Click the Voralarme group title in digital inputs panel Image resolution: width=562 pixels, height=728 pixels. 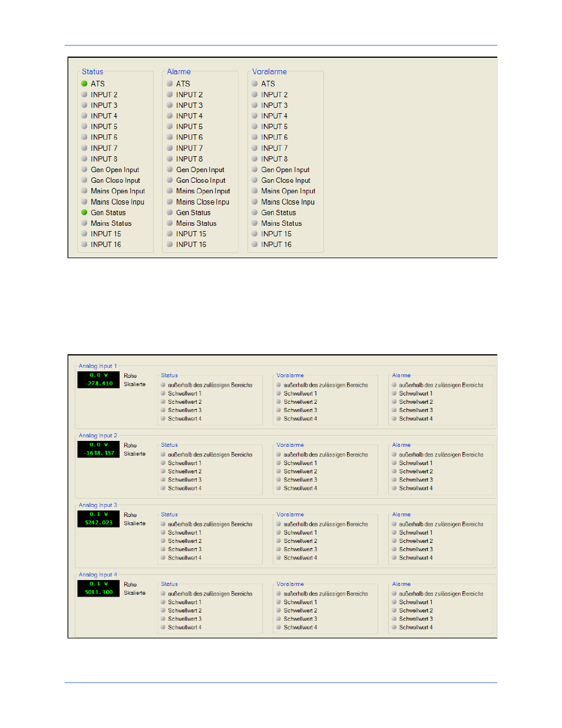270,71
